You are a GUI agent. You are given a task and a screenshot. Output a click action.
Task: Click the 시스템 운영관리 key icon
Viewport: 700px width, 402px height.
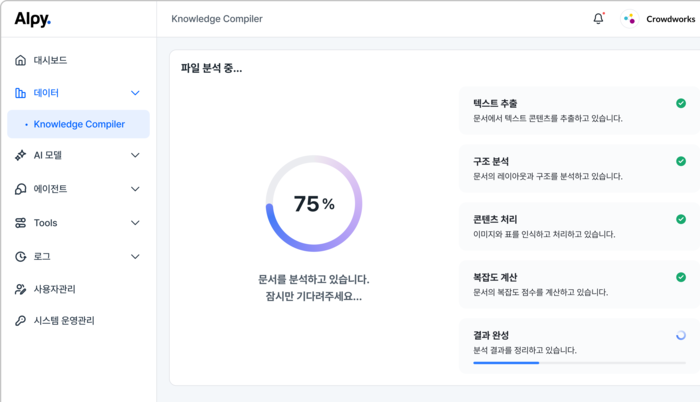[21, 321]
